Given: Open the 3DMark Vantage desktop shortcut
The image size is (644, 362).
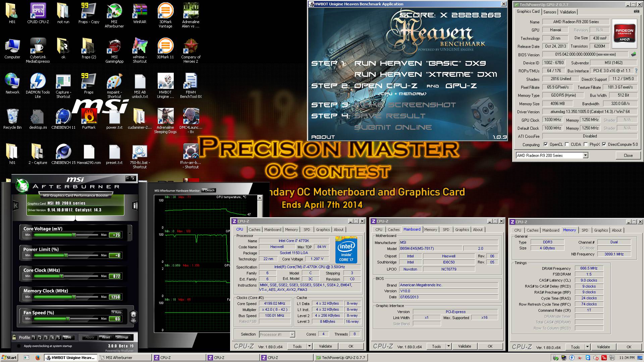Looking at the screenshot, I should 165,15.
